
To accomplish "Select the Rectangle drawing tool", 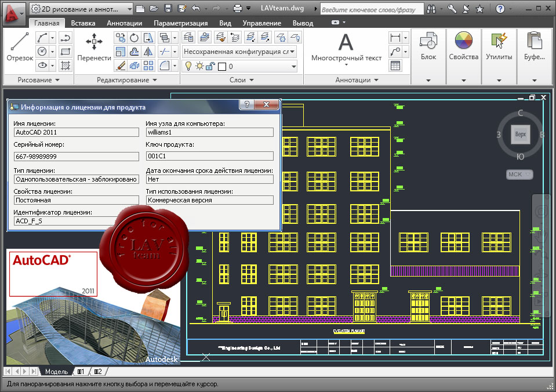I will [66, 52].
